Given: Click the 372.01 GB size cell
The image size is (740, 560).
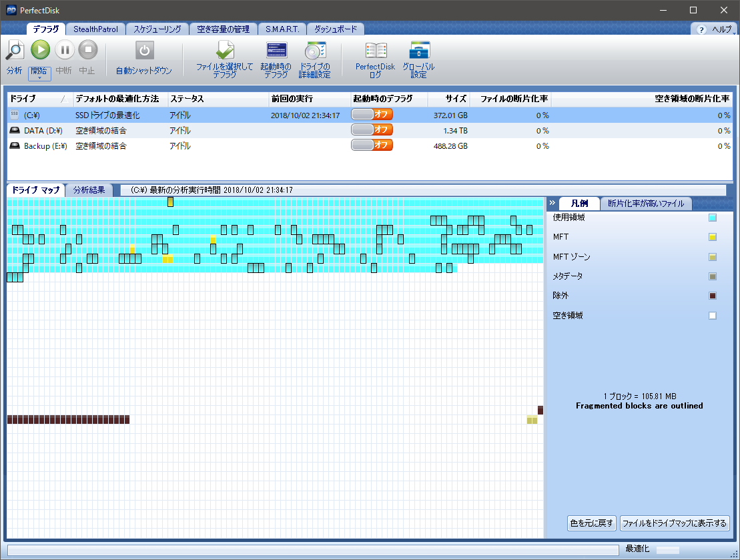Looking at the screenshot, I should [x=450, y=115].
